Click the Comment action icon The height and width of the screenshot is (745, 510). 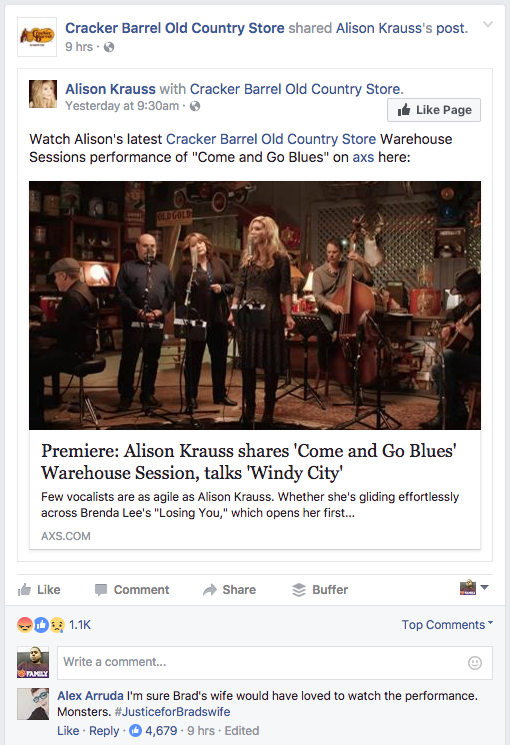[101, 590]
